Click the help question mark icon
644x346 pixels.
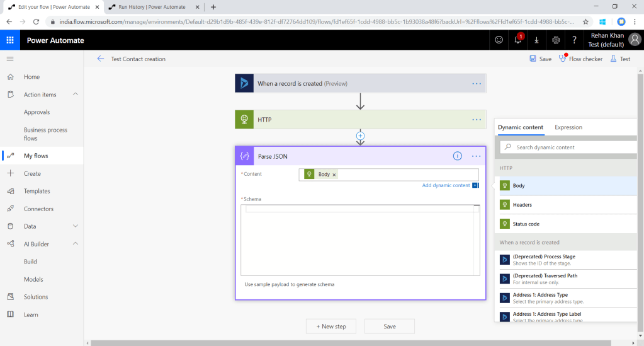pos(574,40)
